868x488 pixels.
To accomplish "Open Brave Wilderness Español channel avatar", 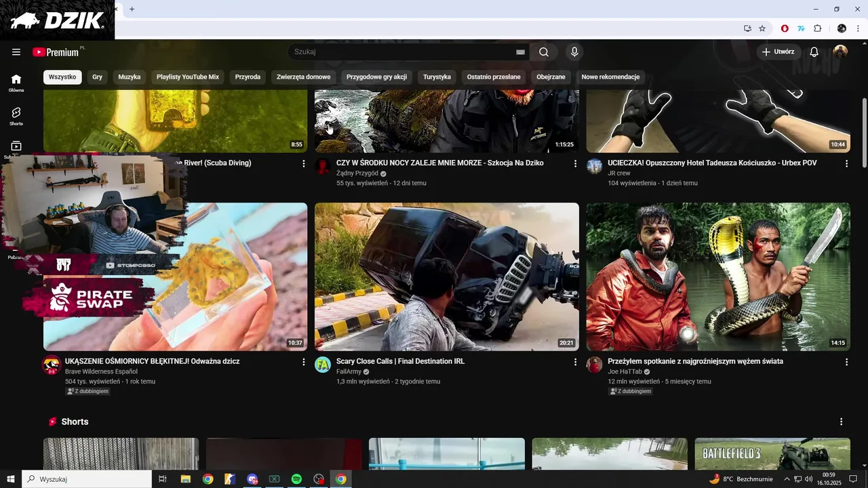I will tap(52, 365).
